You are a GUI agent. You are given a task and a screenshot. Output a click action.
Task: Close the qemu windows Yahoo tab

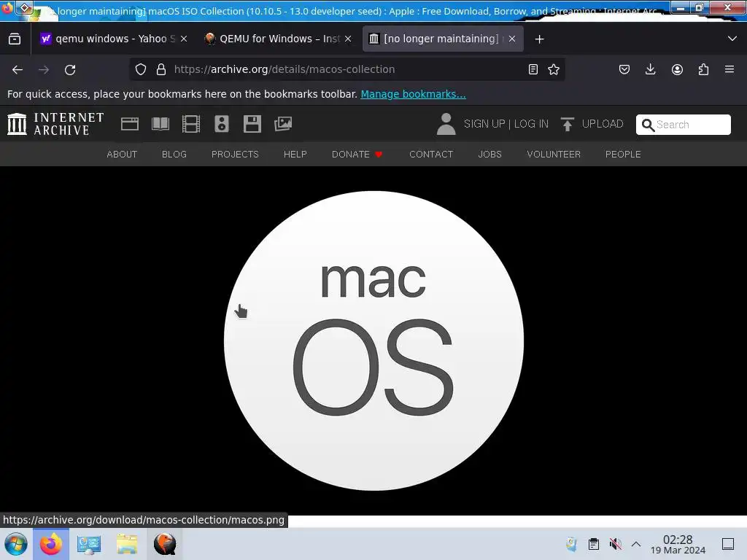tap(184, 39)
